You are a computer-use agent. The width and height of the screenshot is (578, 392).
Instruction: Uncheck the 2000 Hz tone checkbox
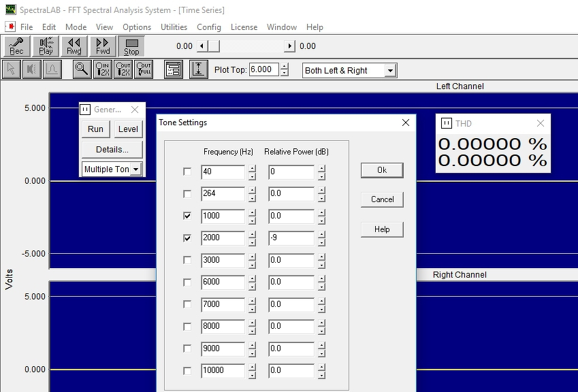(x=187, y=238)
